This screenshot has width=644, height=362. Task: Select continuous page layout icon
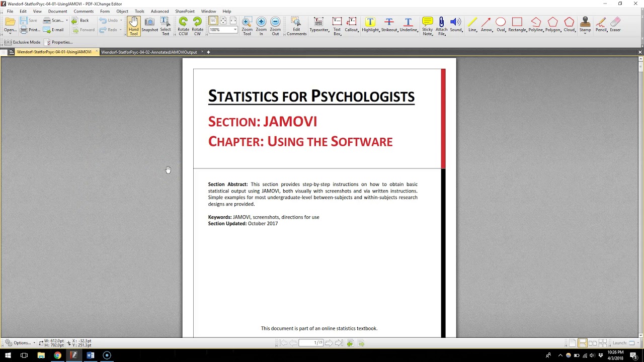coord(582,343)
